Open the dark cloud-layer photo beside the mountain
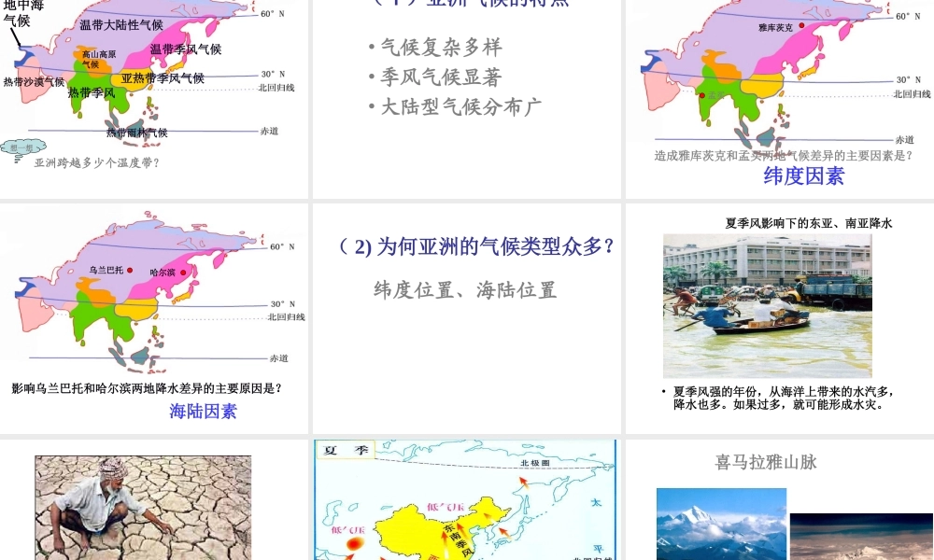This screenshot has height=560, width=934. 861,537
